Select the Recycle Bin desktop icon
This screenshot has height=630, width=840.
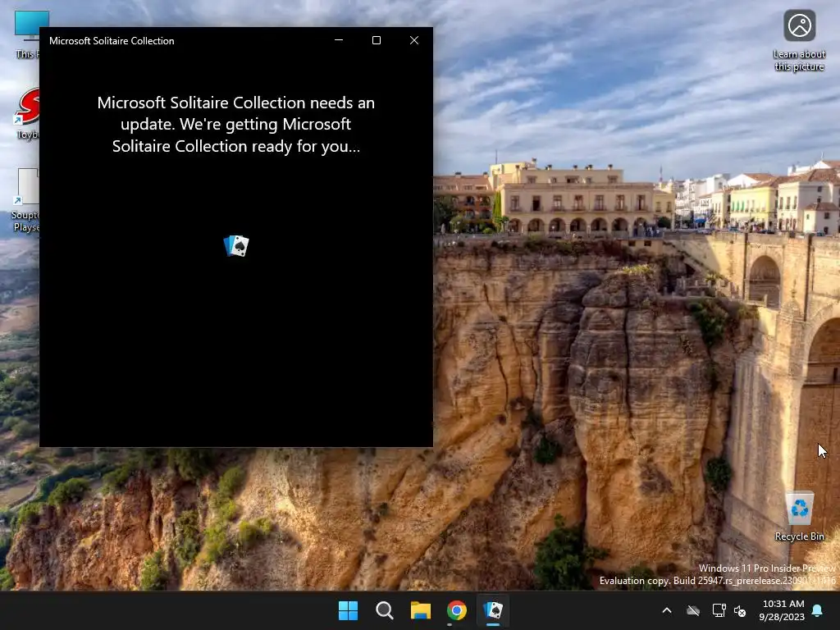pos(799,517)
